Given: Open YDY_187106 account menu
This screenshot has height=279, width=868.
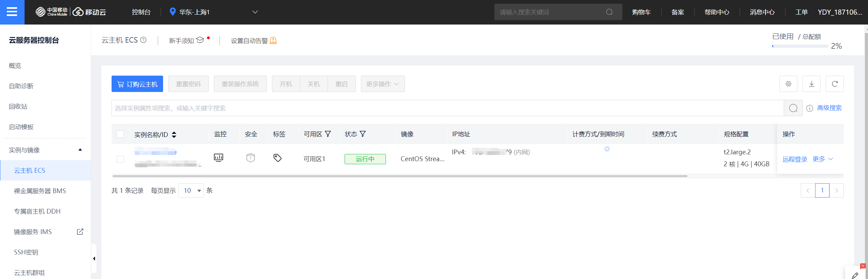Looking at the screenshot, I should pyautogui.click(x=840, y=12).
